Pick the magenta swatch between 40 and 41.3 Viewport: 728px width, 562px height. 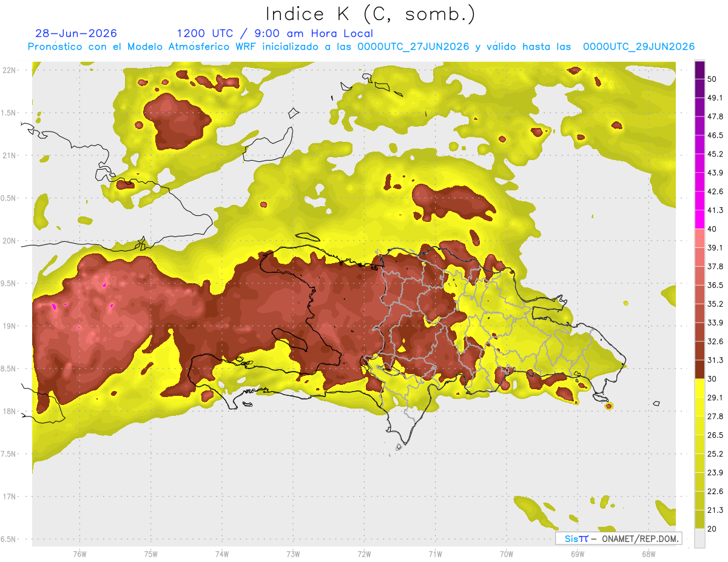[699, 219]
